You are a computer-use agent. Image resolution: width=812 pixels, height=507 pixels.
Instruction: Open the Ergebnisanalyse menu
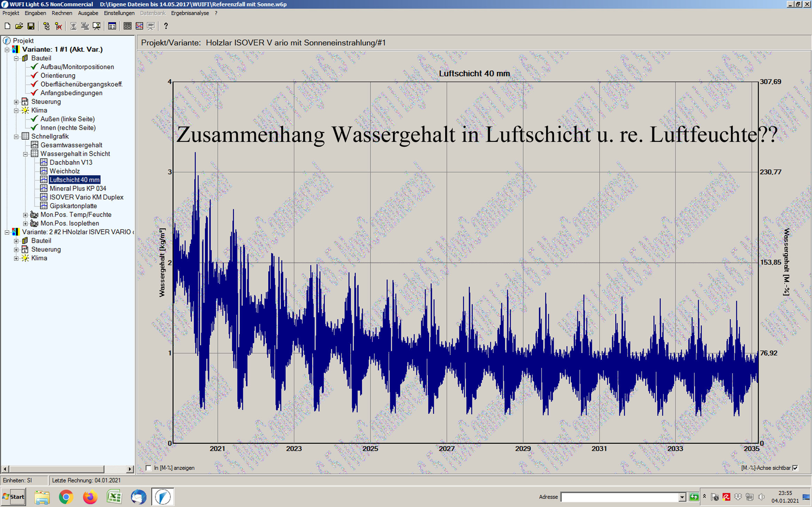(x=190, y=13)
